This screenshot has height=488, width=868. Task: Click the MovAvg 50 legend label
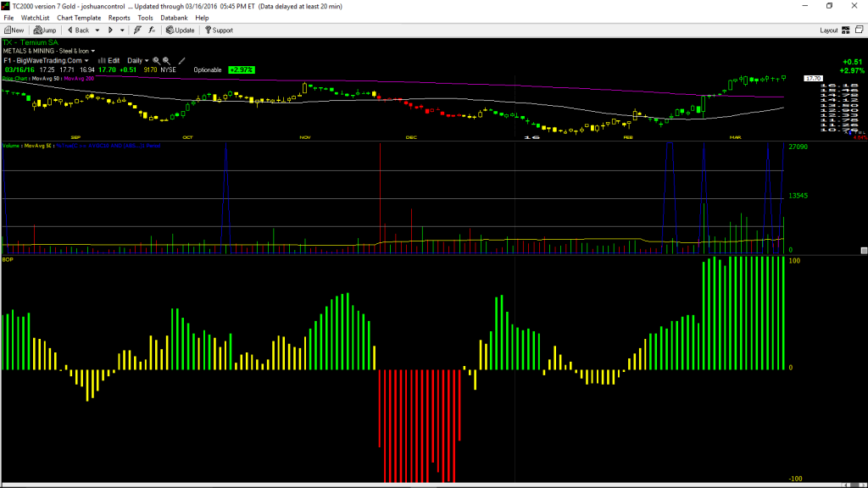46,79
